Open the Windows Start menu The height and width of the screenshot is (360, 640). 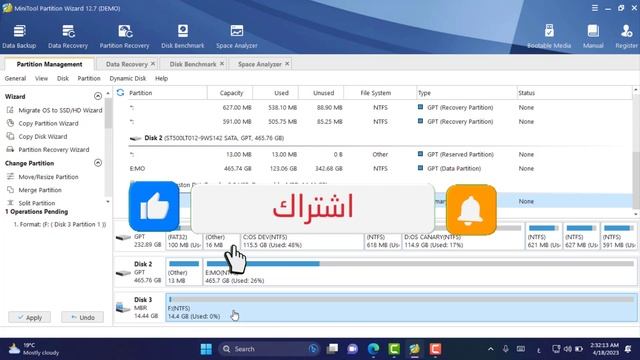coord(206,349)
